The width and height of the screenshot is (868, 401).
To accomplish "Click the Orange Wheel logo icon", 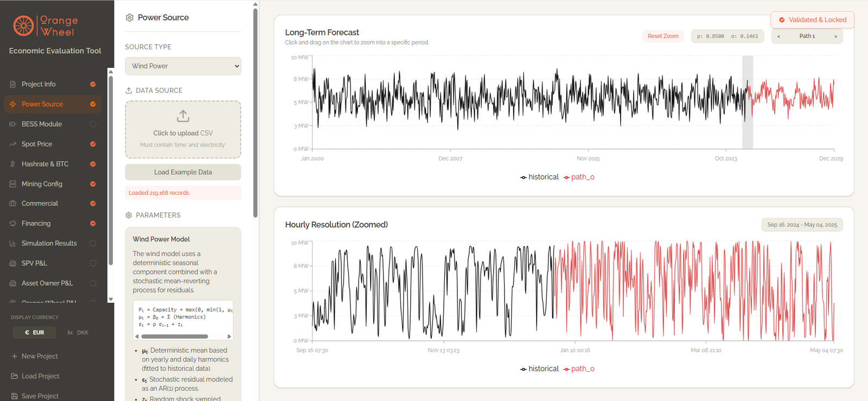I will 23,26.
